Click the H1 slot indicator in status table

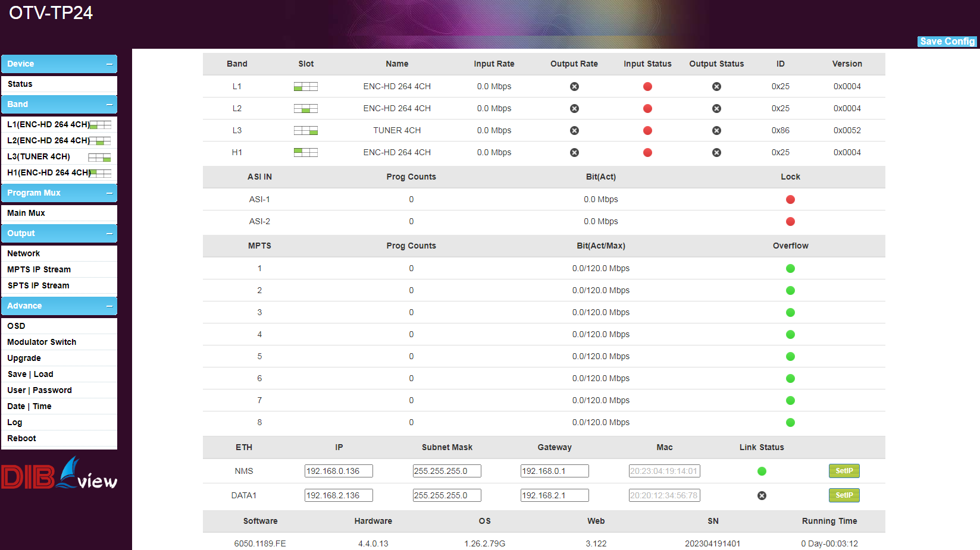305,153
